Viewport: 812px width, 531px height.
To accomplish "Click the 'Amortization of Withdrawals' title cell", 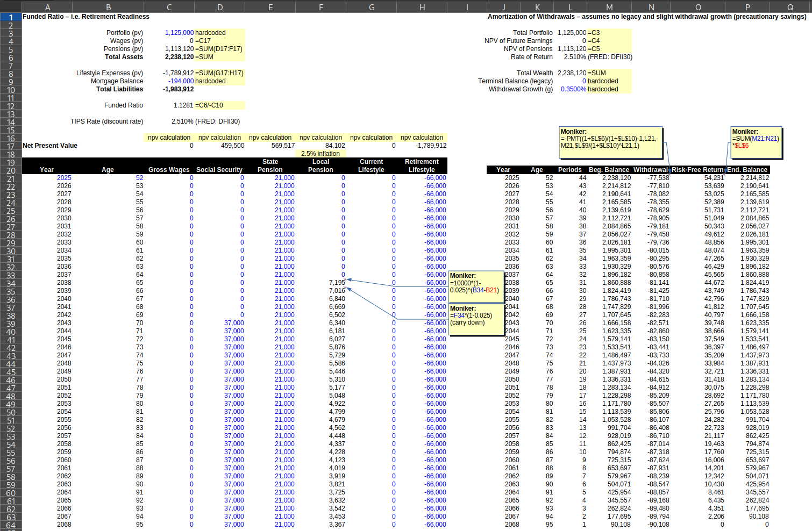I will (x=647, y=17).
